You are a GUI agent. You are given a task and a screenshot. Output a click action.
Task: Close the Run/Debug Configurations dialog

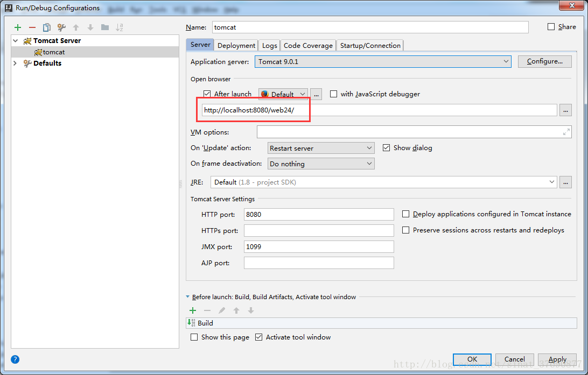click(x=572, y=5)
